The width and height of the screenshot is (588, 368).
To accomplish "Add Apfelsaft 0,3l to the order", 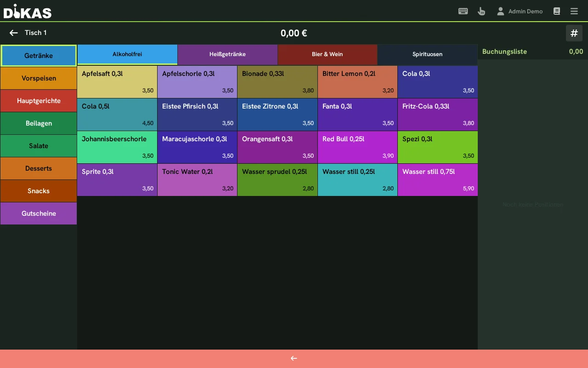I will pyautogui.click(x=117, y=82).
